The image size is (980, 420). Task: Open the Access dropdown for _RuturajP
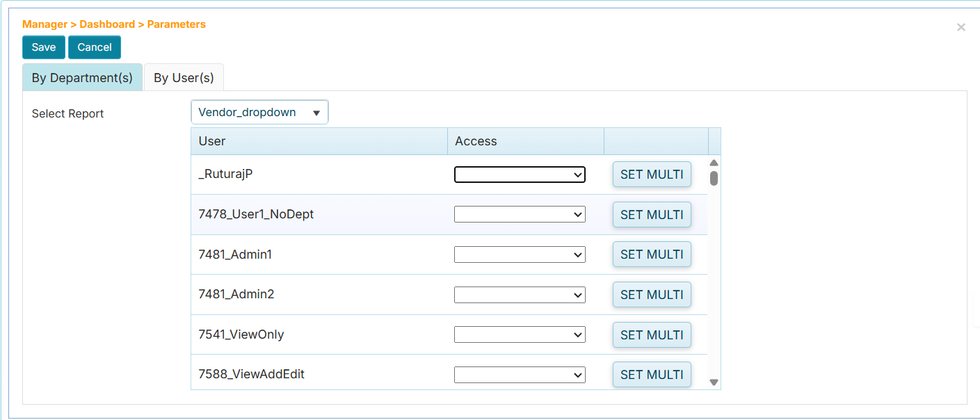tap(519, 175)
